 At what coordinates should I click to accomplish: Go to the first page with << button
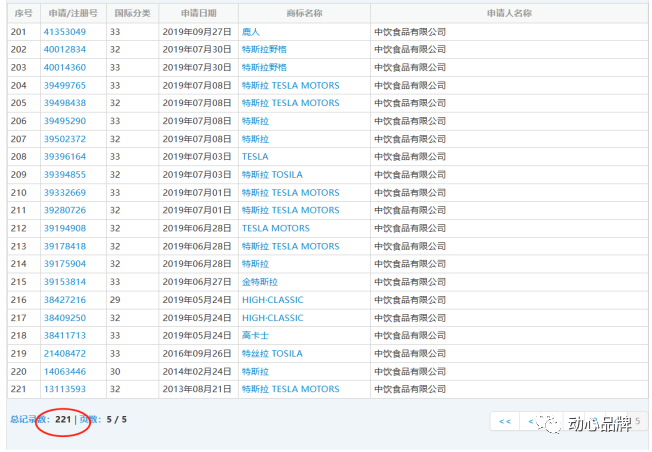(505, 421)
